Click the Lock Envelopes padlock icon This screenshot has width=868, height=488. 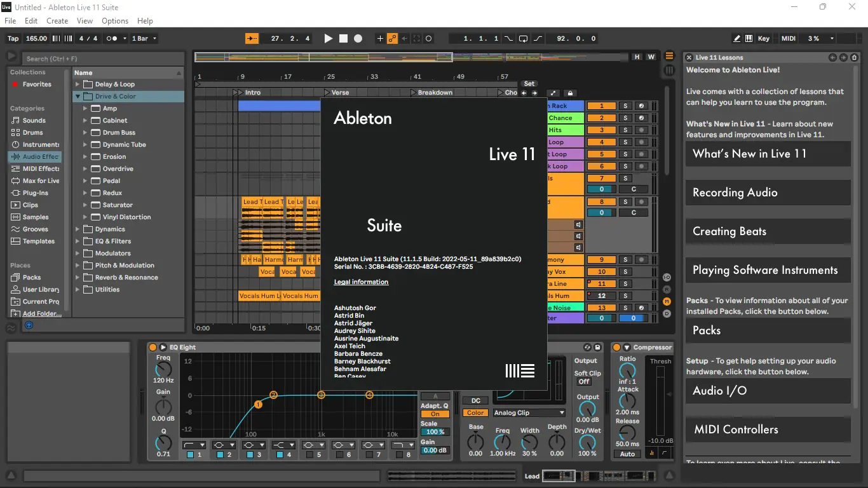pos(570,93)
